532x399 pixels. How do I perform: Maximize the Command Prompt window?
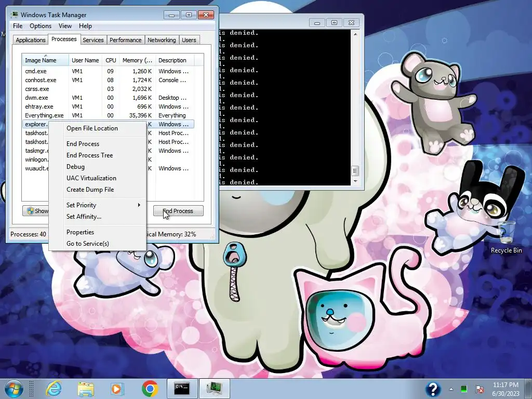point(334,23)
